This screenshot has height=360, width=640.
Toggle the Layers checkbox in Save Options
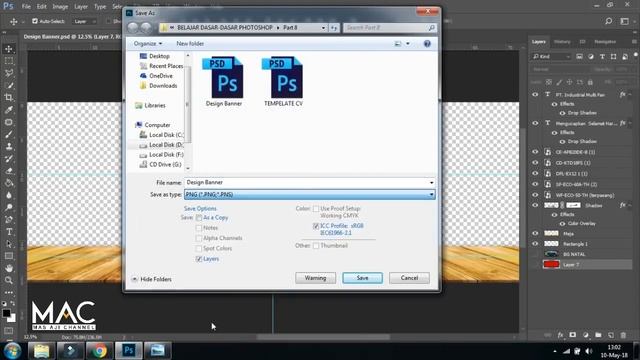(x=199, y=259)
